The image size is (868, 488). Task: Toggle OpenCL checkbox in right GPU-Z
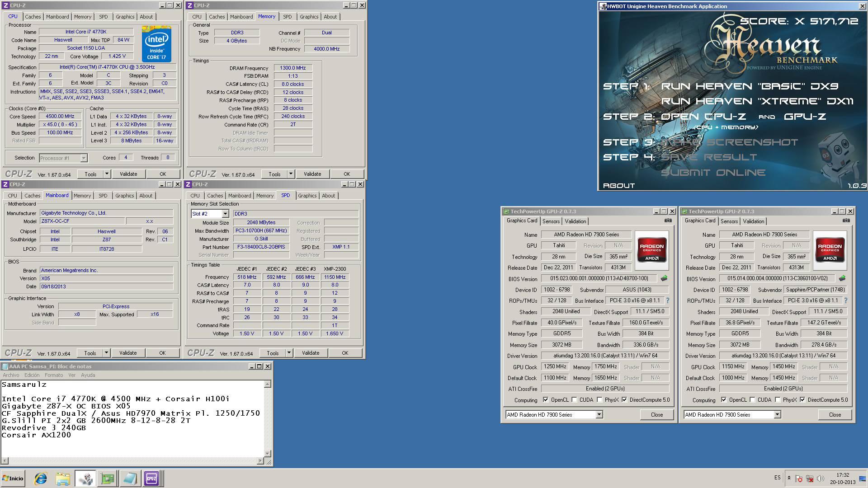pyautogui.click(x=724, y=400)
